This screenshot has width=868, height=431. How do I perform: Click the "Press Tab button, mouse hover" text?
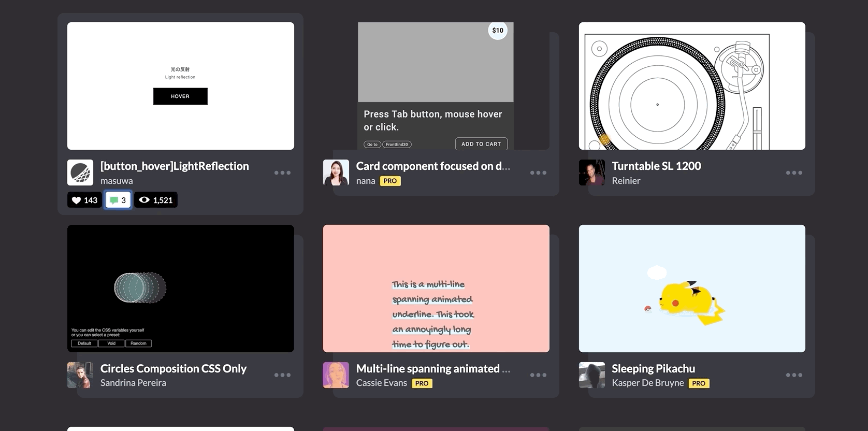coord(433,114)
